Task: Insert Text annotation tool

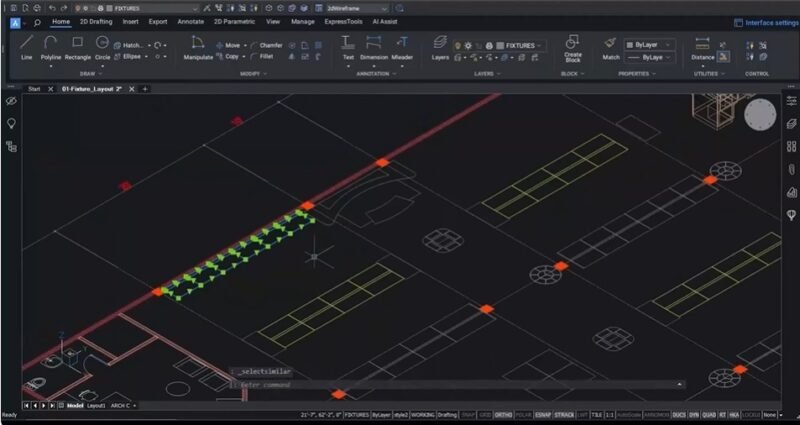Action: (348, 48)
